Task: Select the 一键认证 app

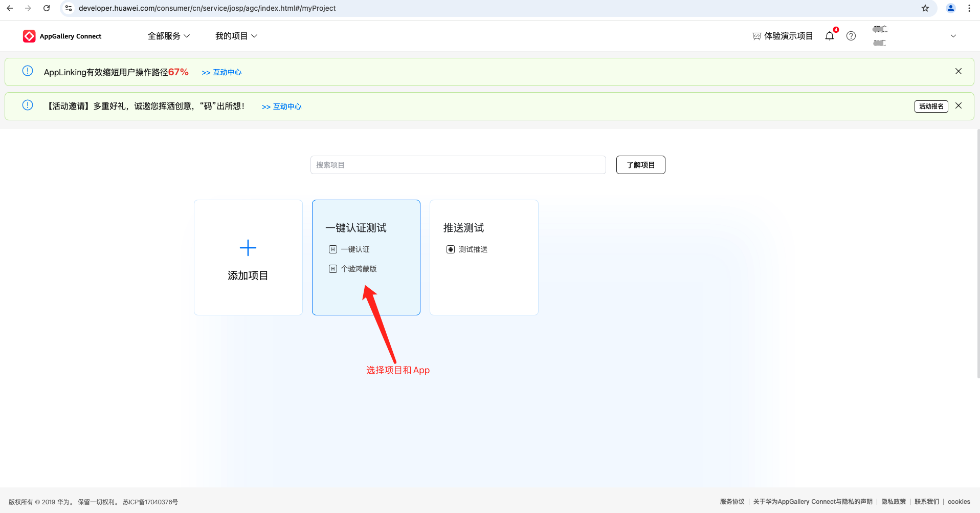Action: click(355, 249)
